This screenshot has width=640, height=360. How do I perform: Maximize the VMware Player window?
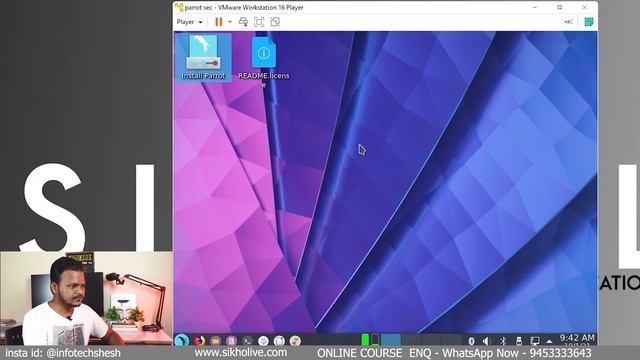(x=560, y=7)
